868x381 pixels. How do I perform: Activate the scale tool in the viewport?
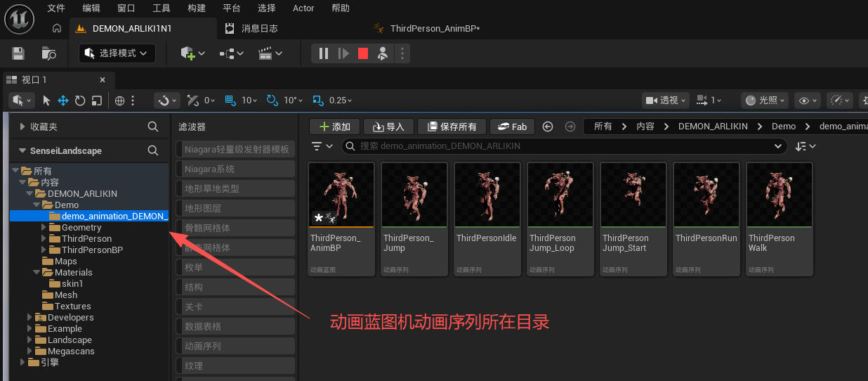(x=97, y=101)
